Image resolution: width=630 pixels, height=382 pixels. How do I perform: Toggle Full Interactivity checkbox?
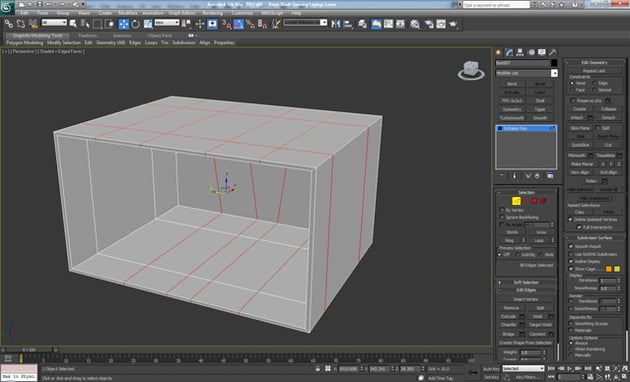(579, 227)
